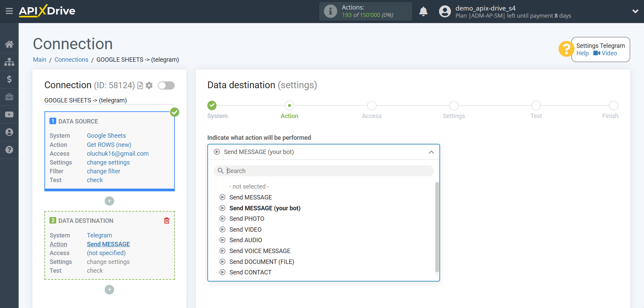Open the sidebar hamburger menu
Image resolution: width=644 pixels, height=308 pixels.
(9, 11)
